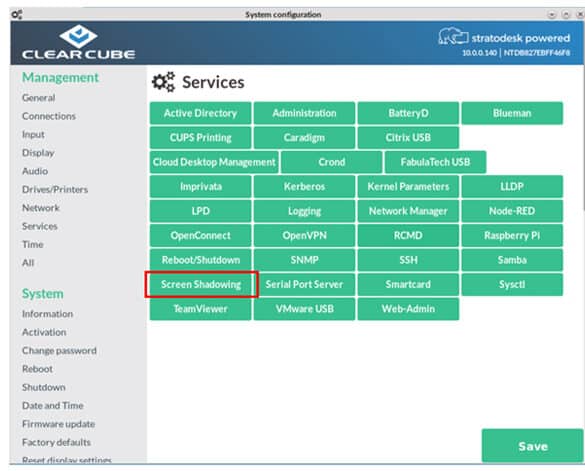Screen dimensions: 585x471
Task: Select Shutdown under System sidebar
Action: pyautogui.click(x=44, y=387)
